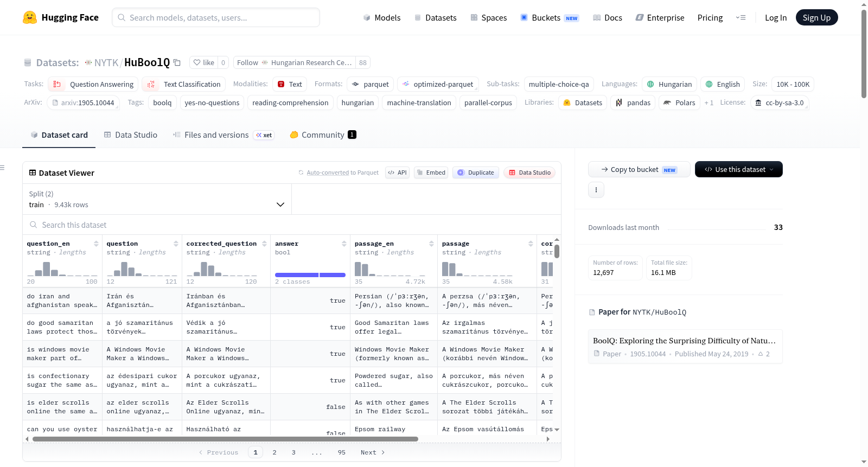Open the three-dot more options button

coord(596,190)
